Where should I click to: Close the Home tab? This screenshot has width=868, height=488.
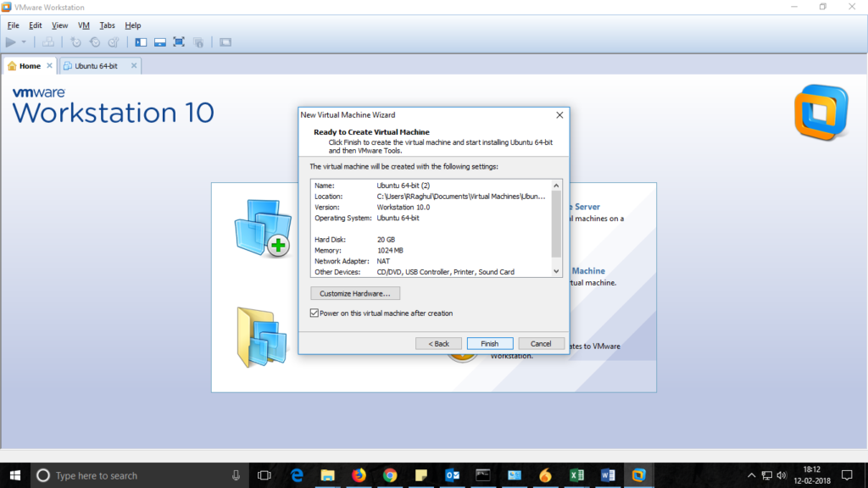click(x=49, y=66)
